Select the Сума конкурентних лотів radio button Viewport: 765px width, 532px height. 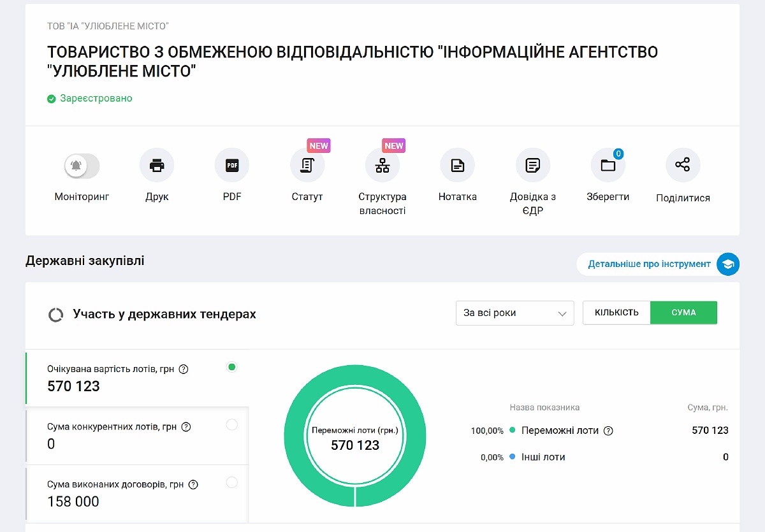pos(232,425)
